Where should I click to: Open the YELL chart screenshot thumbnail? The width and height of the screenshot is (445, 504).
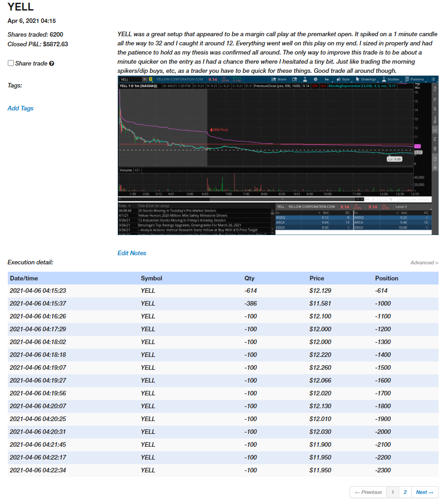pos(278,156)
